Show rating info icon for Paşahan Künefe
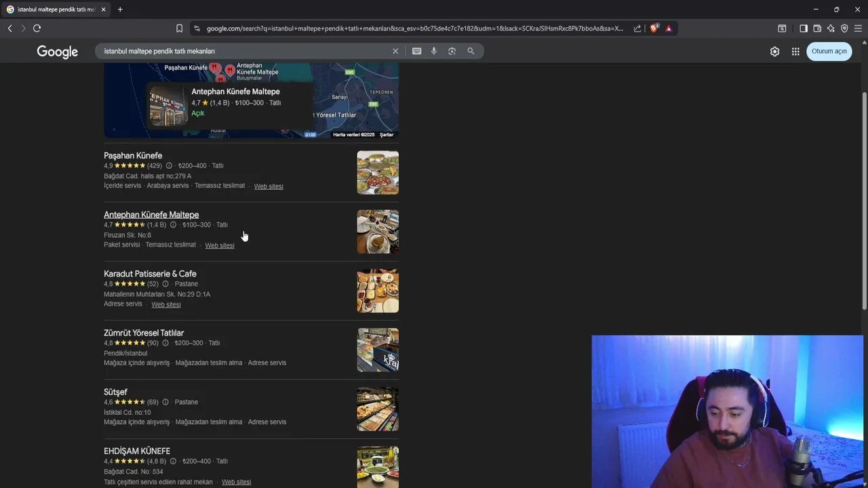 pos(169,165)
